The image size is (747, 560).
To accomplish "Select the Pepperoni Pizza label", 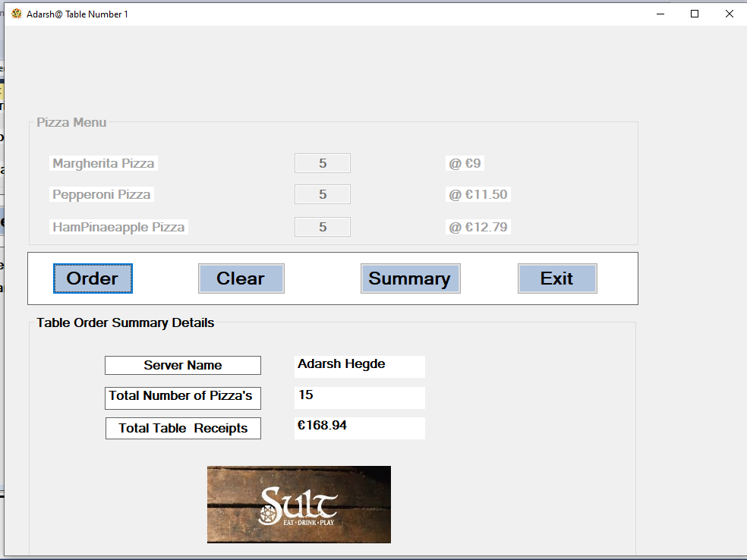I will [101, 193].
